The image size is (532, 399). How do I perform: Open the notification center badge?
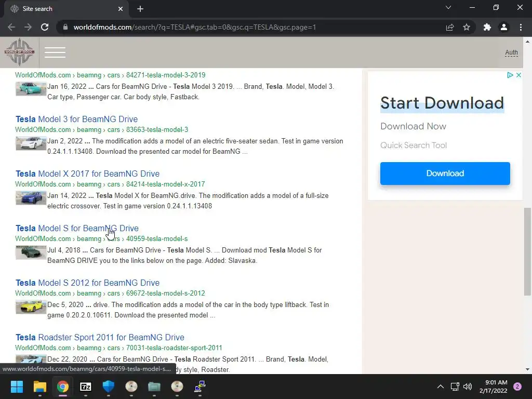517,387
